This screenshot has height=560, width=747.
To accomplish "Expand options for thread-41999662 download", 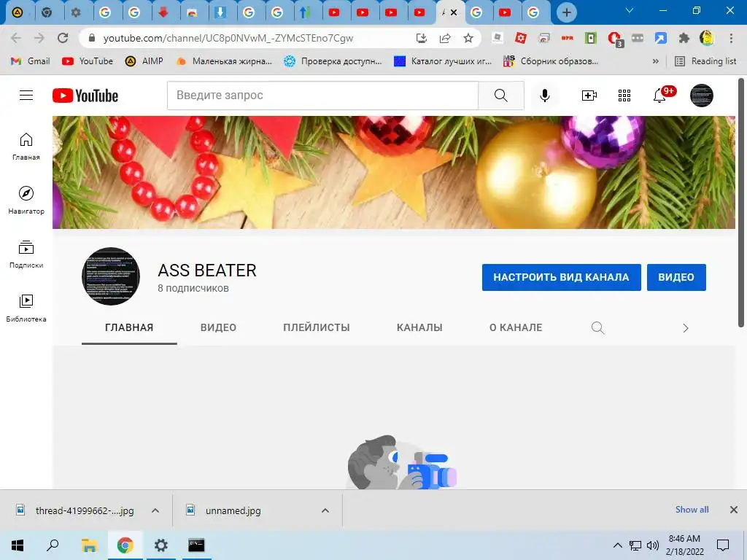I will tap(155, 510).
